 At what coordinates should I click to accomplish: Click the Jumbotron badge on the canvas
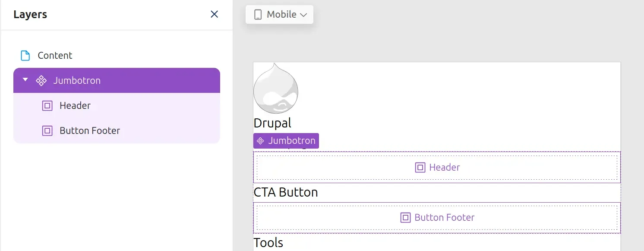point(286,140)
